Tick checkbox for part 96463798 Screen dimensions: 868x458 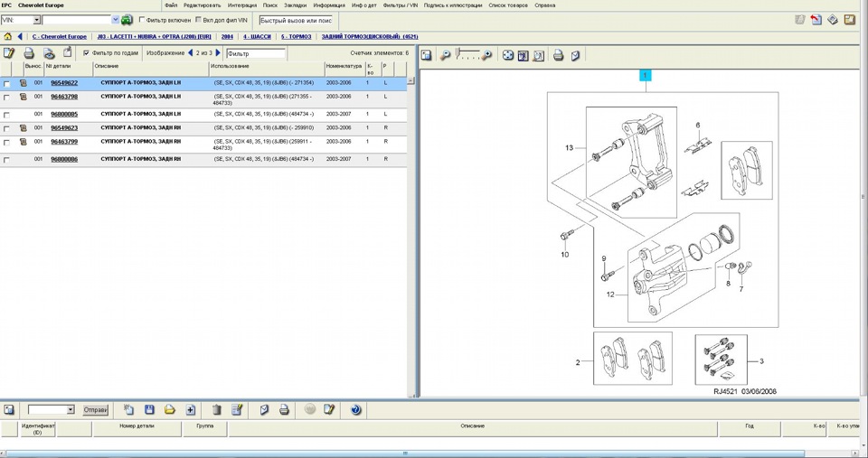[6, 98]
